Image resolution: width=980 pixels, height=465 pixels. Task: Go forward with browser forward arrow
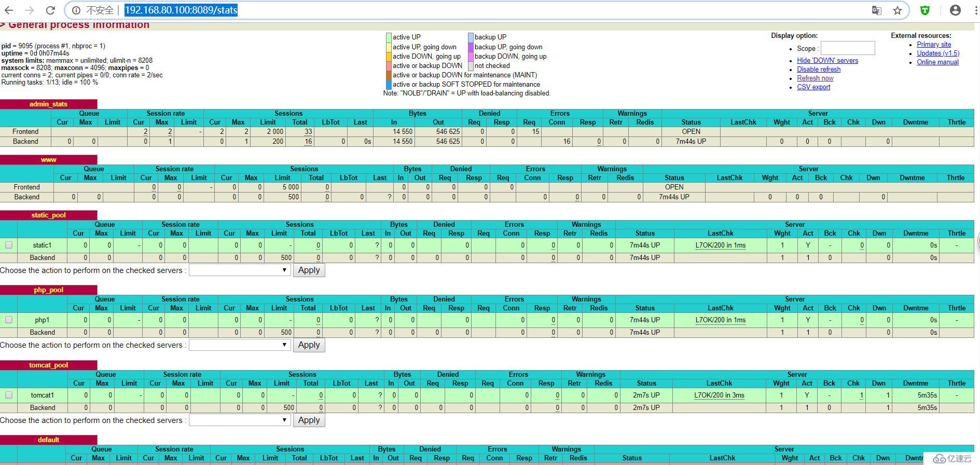(x=30, y=10)
